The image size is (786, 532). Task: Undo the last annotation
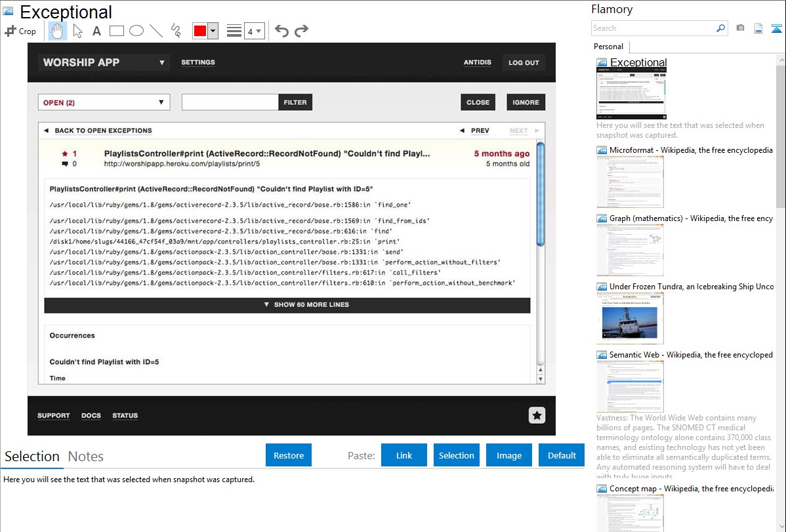[x=281, y=31]
